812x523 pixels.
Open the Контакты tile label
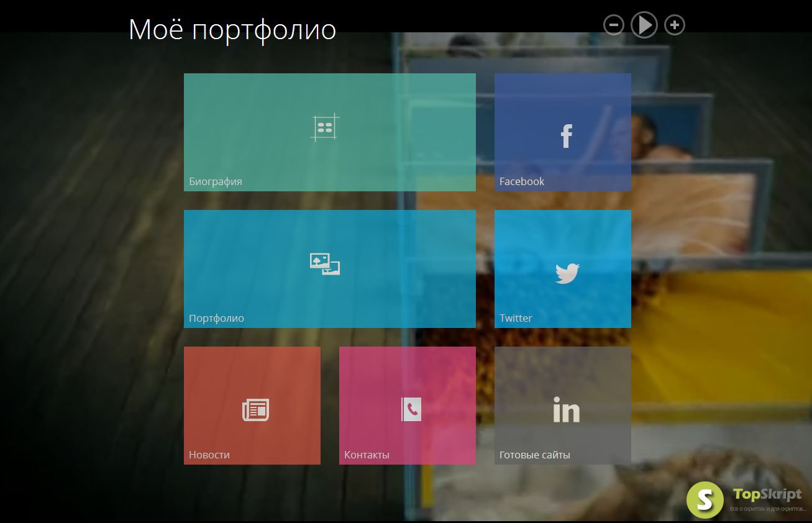point(367,455)
